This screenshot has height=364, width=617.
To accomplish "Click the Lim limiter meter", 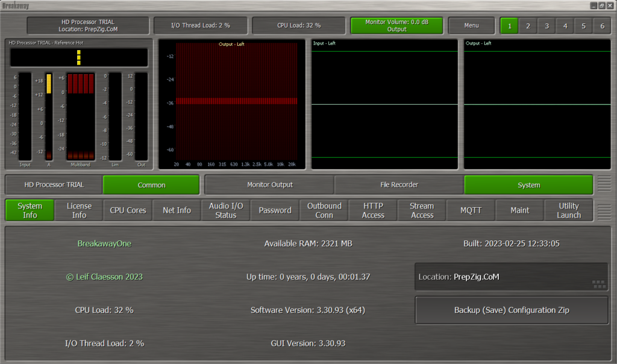I will click(x=115, y=116).
